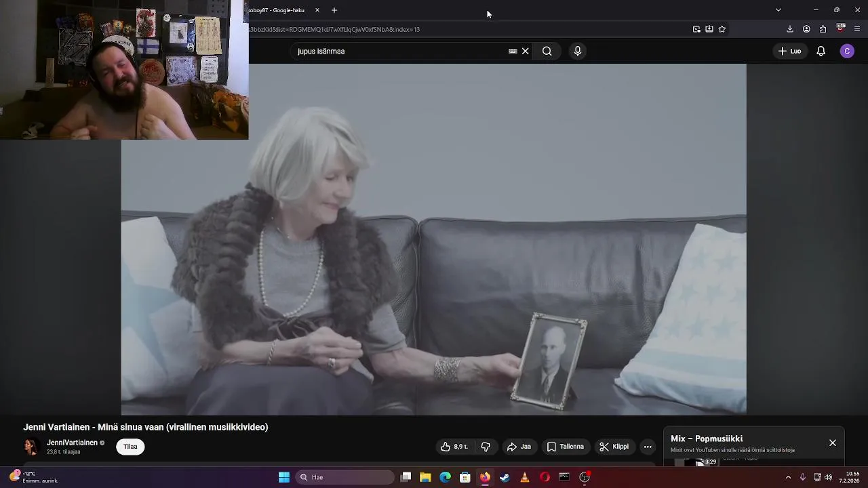Image resolution: width=868 pixels, height=488 pixels.
Task: Bookmark this page with the star icon
Action: point(722,29)
